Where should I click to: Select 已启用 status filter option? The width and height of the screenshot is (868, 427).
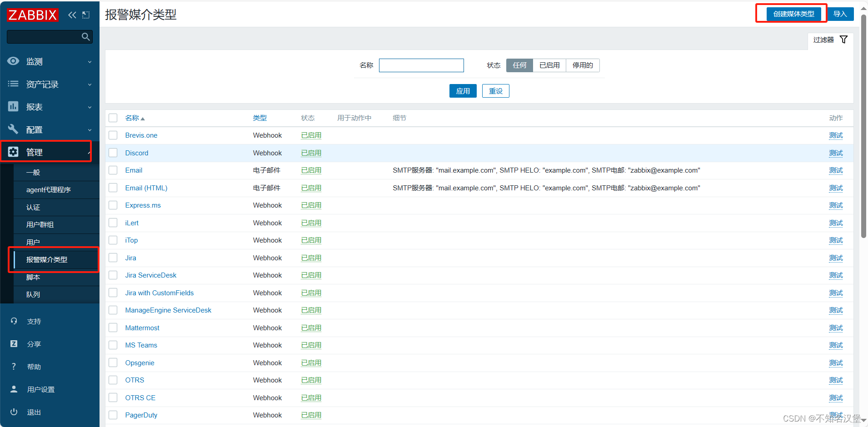point(549,65)
